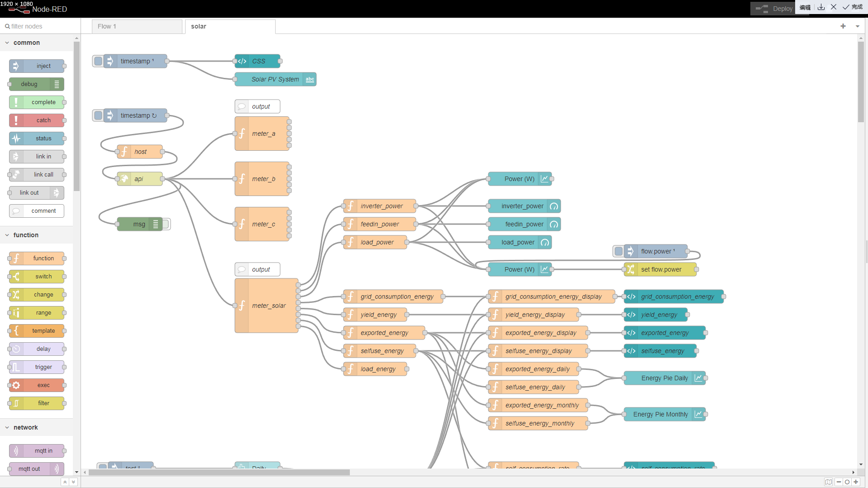Select the host function node
Screen dimensions: 868x488
click(x=139, y=152)
